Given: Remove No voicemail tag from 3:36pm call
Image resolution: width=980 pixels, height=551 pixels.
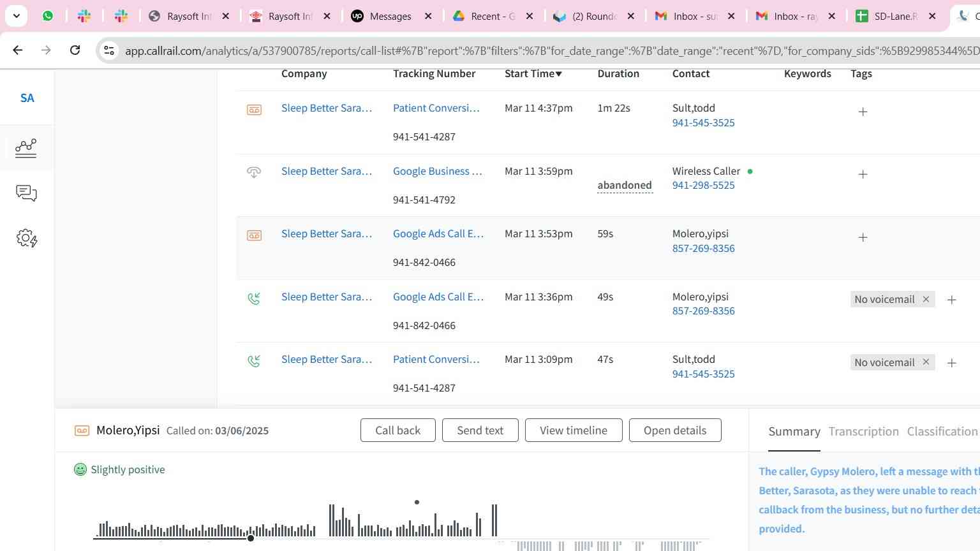Looking at the screenshot, I should [x=926, y=299].
